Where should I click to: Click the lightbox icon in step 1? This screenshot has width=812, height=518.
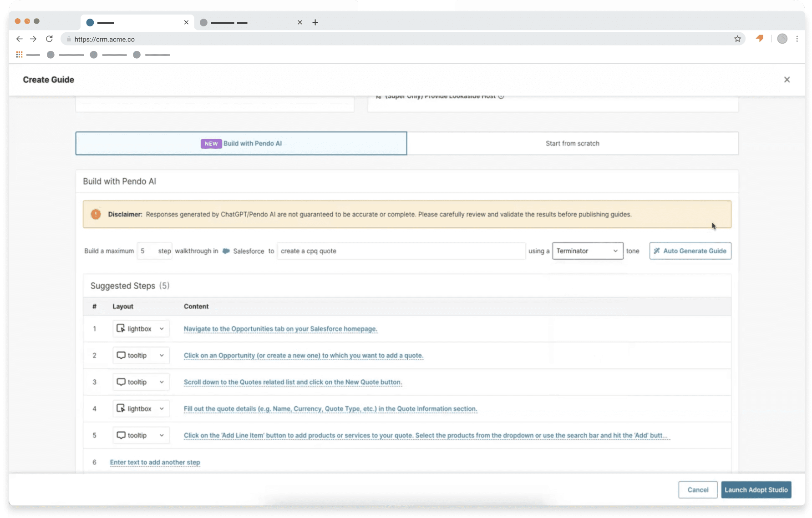[121, 328]
